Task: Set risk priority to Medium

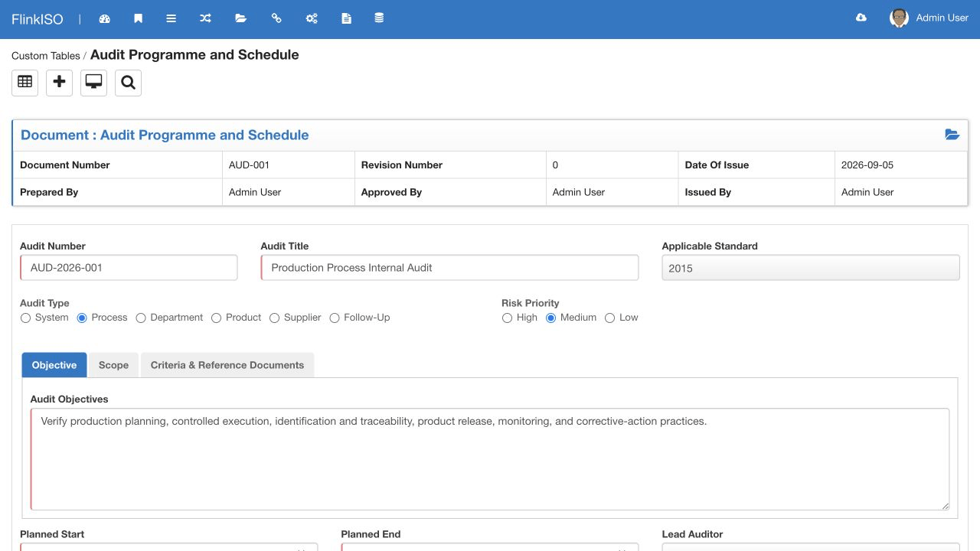Action: [550, 318]
